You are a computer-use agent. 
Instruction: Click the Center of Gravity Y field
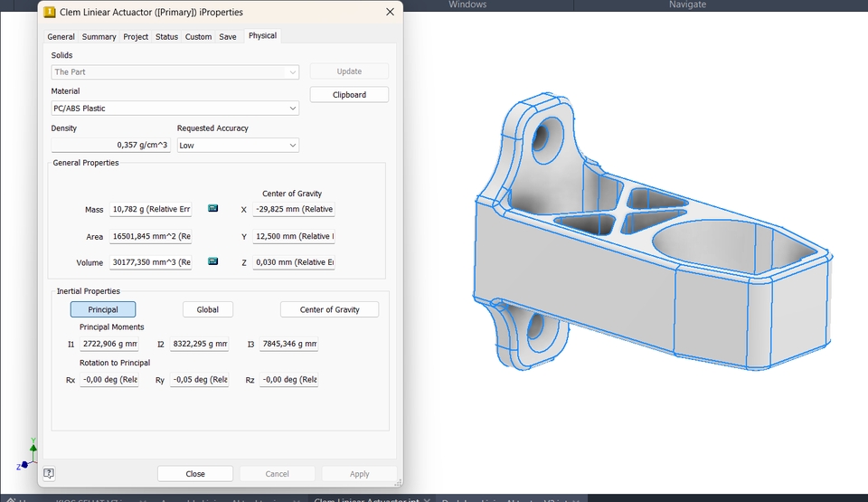pyautogui.click(x=294, y=236)
